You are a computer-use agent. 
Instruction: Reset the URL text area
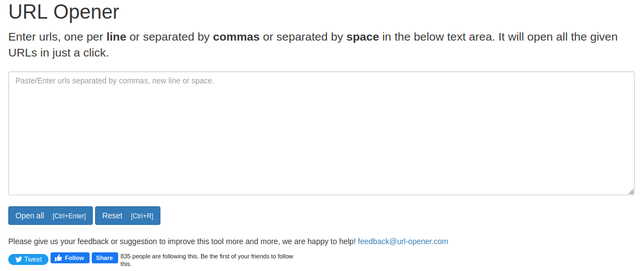(127, 216)
